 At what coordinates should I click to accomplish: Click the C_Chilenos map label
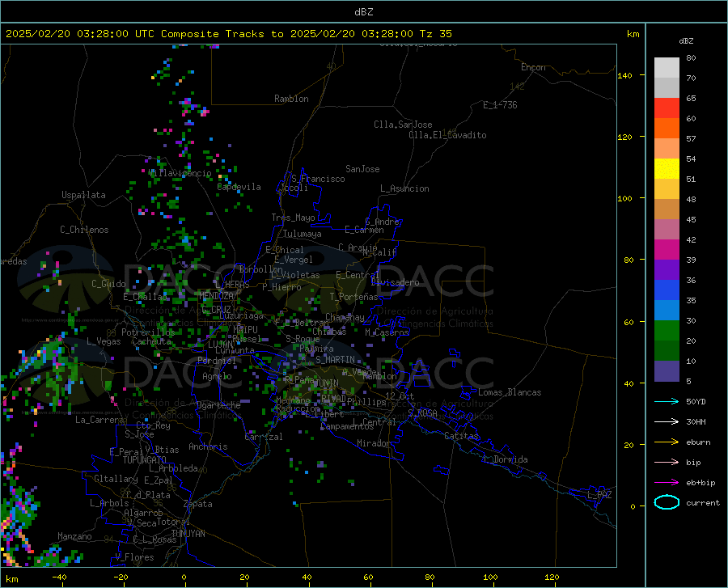(x=84, y=230)
